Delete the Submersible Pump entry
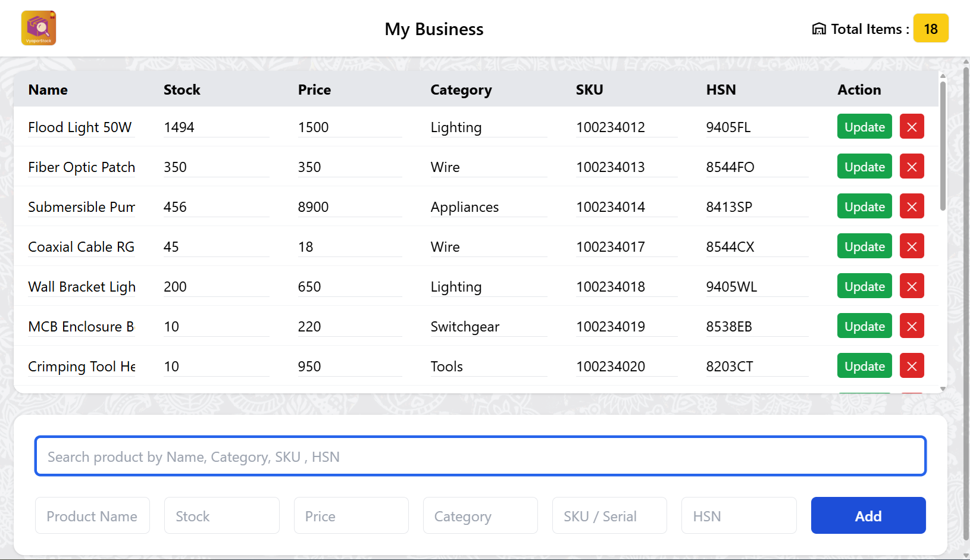 (x=912, y=206)
